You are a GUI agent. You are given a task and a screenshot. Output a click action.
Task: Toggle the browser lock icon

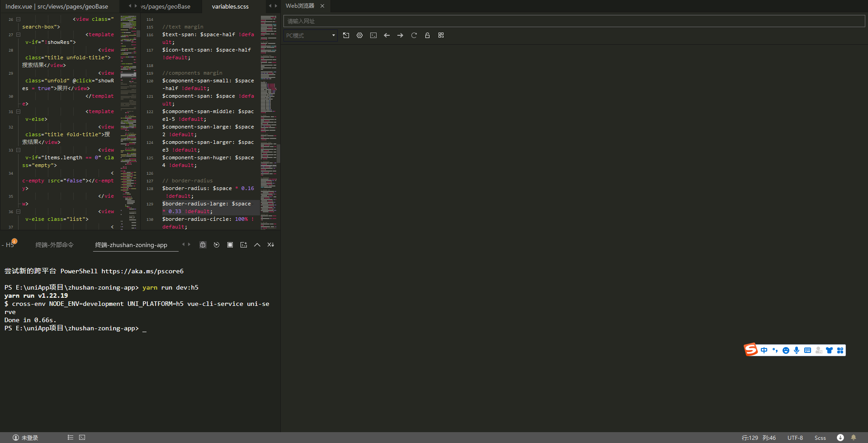[x=427, y=35]
